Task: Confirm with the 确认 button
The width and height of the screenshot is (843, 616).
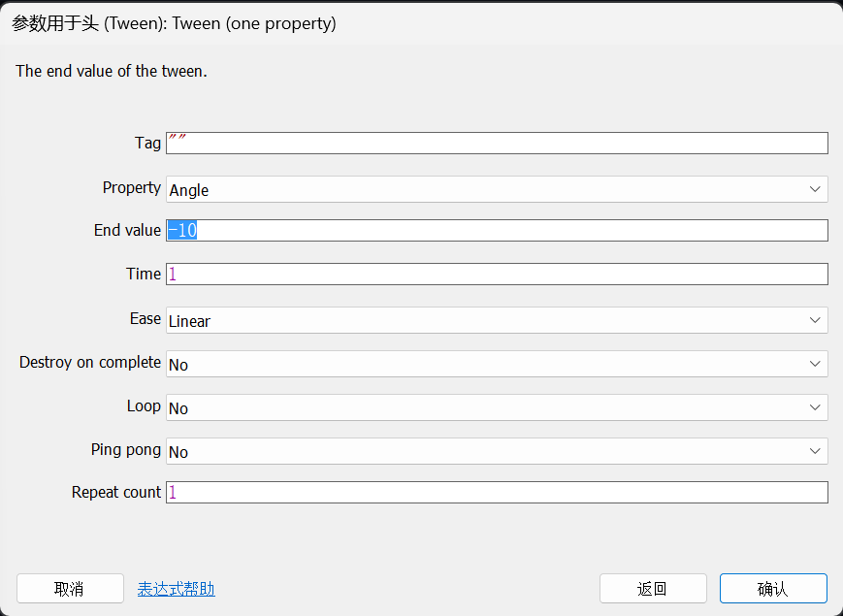Action: pyautogui.click(x=772, y=589)
